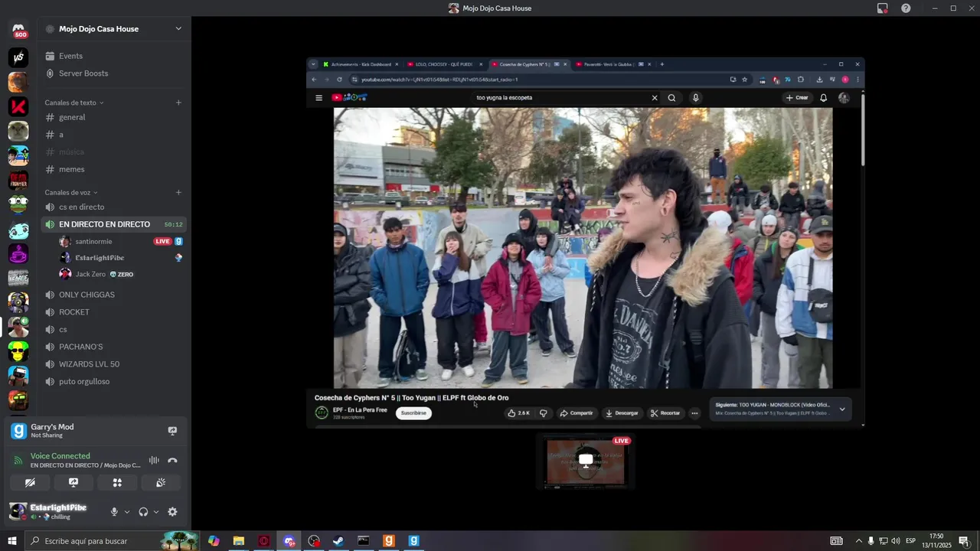Create channel in Canales de voz
Image resolution: width=980 pixels, height=551 pixels.
point(178,192)
